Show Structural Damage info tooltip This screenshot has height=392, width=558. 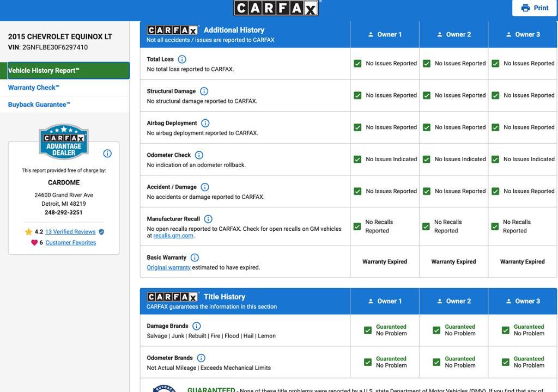tap(204, 91)
